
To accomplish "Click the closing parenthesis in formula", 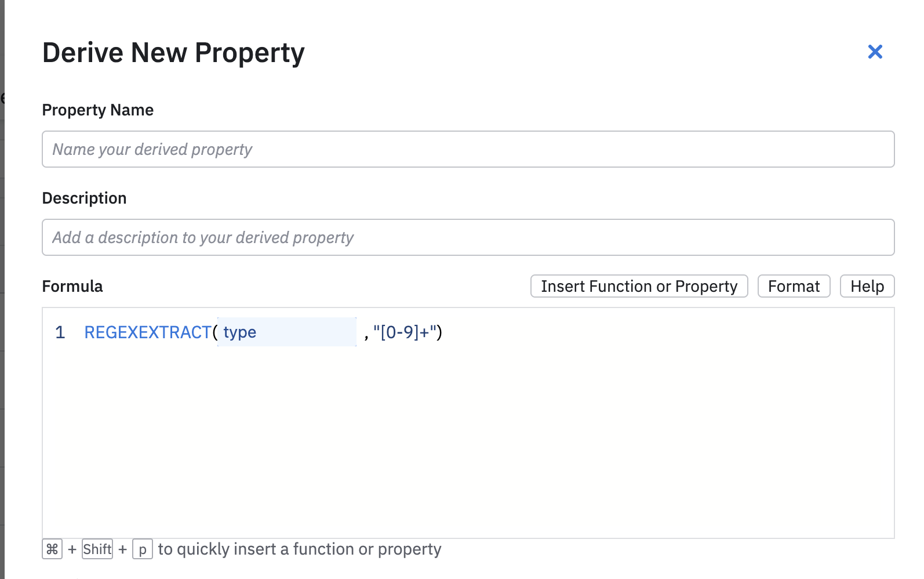I will 439,332.
